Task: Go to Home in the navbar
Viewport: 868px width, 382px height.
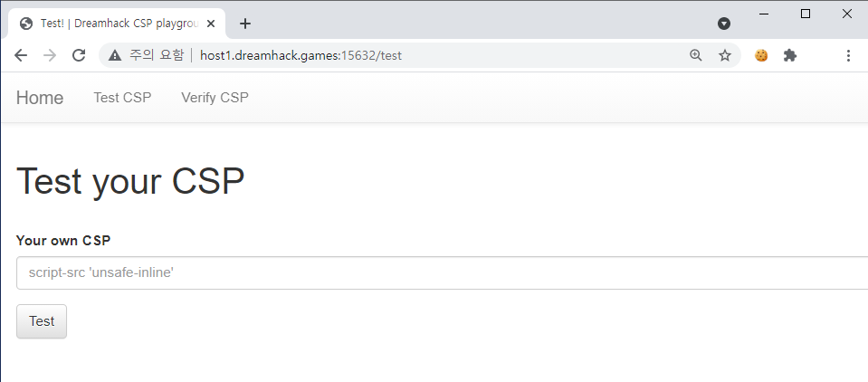Action: click(x=40, y=98)
